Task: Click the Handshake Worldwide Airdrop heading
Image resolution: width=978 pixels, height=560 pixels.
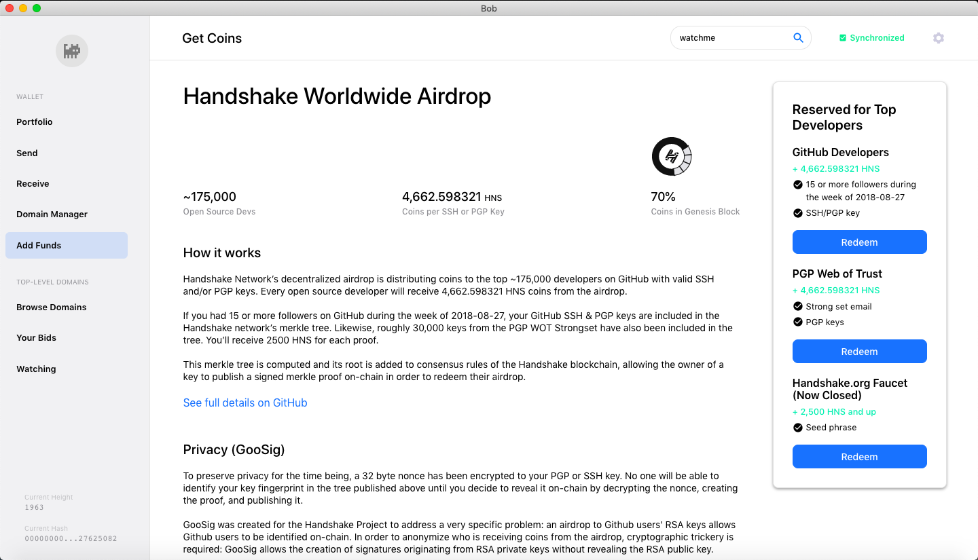Action: pyautogui.click(x=337, y=96)
